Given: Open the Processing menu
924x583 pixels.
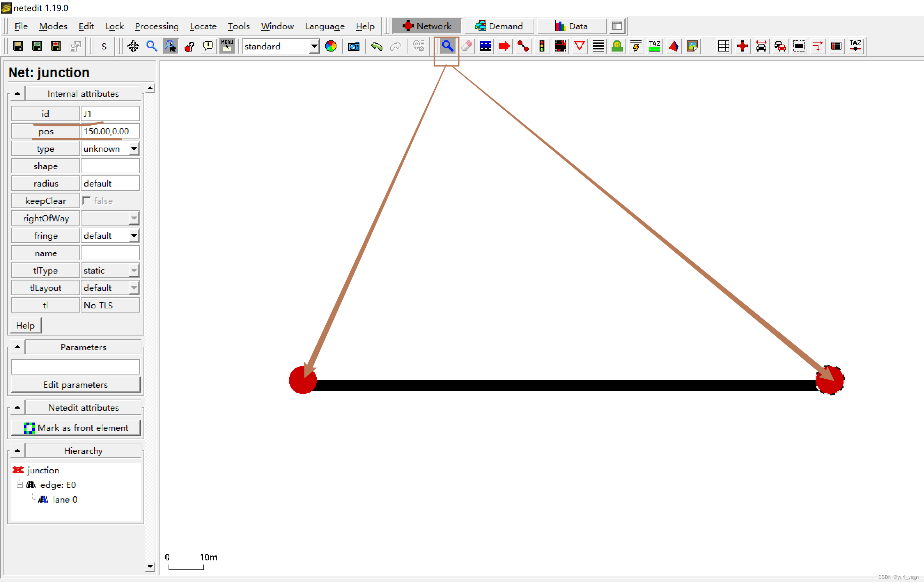Looking at the screenshot, I should [x=157, y=26].
